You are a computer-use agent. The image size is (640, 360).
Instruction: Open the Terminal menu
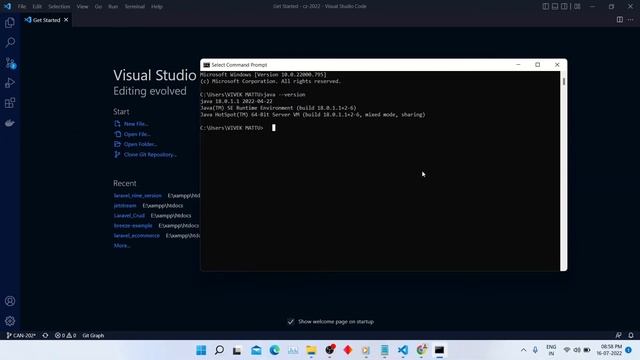point(135,7)
